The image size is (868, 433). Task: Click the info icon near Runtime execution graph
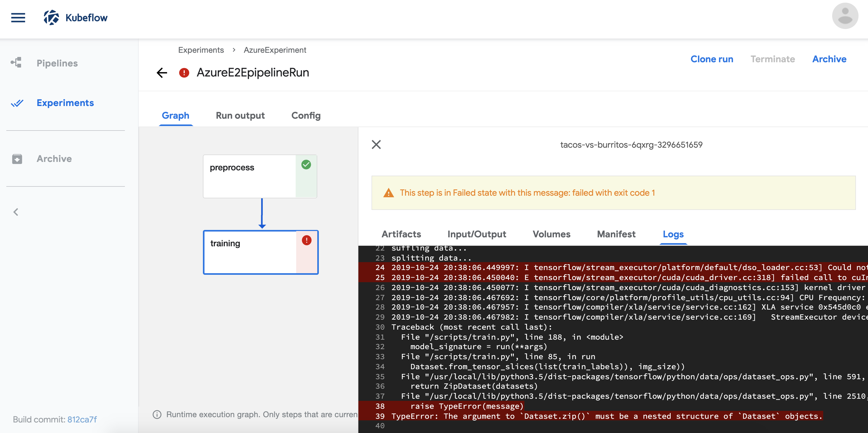pyautogui.click(x=157, y=414)
